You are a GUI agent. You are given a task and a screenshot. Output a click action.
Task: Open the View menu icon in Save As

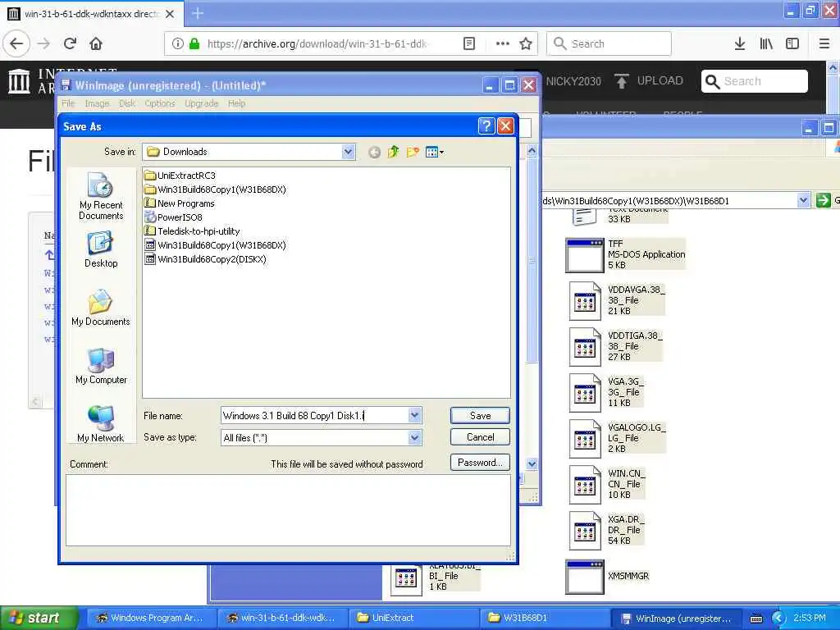click(x=434, y=152)
